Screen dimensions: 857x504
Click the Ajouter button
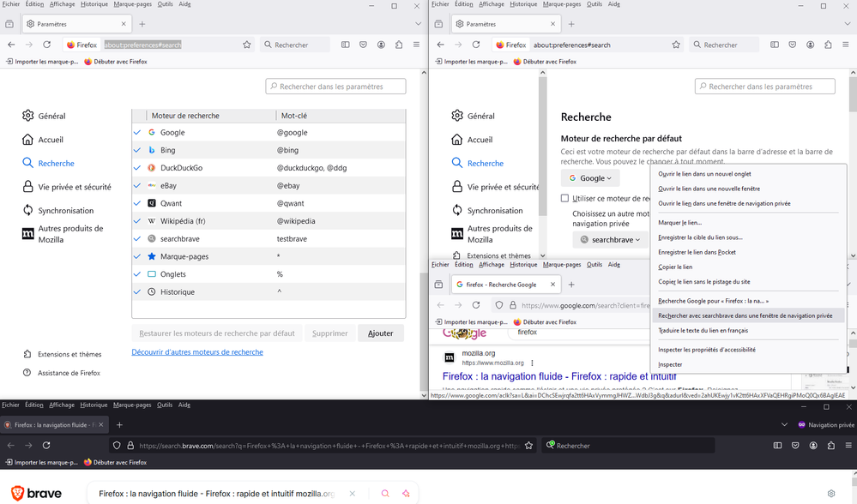click(380, 333)
